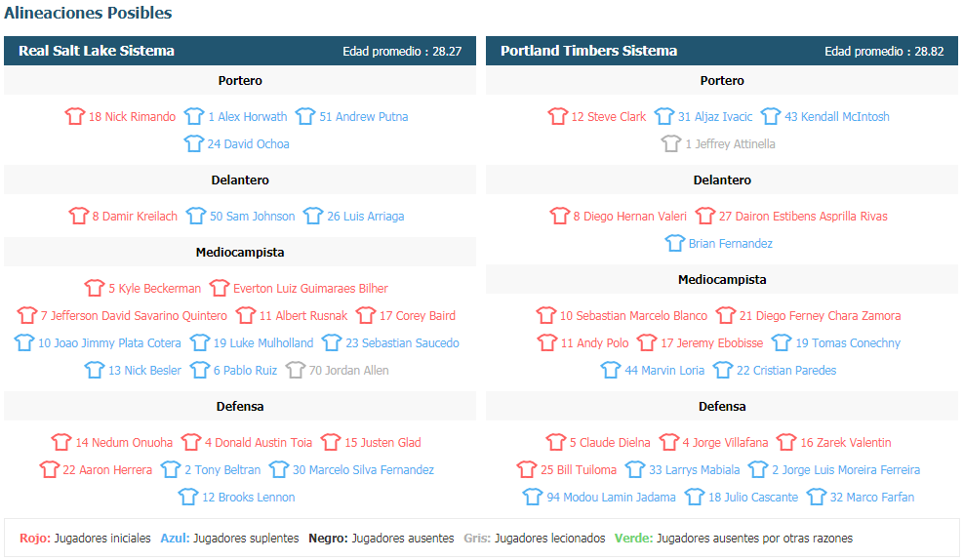
Task: Select player 24 David Ochoa
Action: click(x=249, y=143)
